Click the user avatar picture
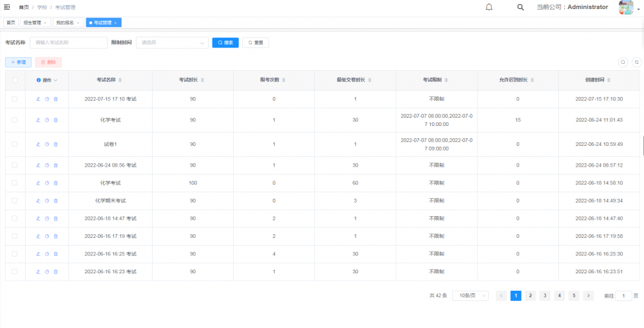The width and height of the screenshot is (644, 328). coord(626,7)
